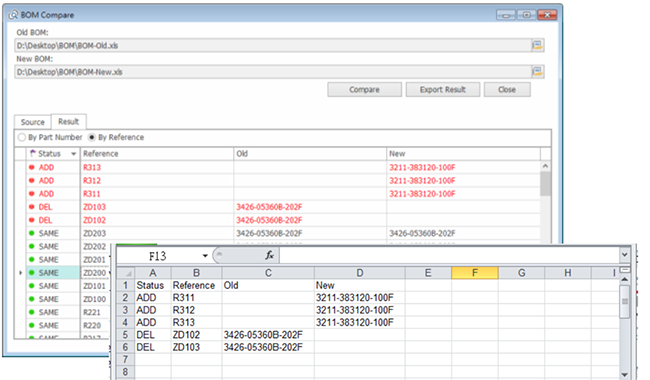Sort by the Reference column header

[157, 154]
